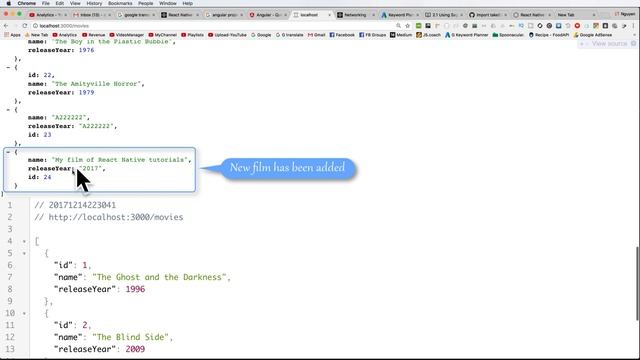Click the localhost:3000/movies address bar
Image resolution: width=640 pixels, height=360 pixels.
pos(212,26)
